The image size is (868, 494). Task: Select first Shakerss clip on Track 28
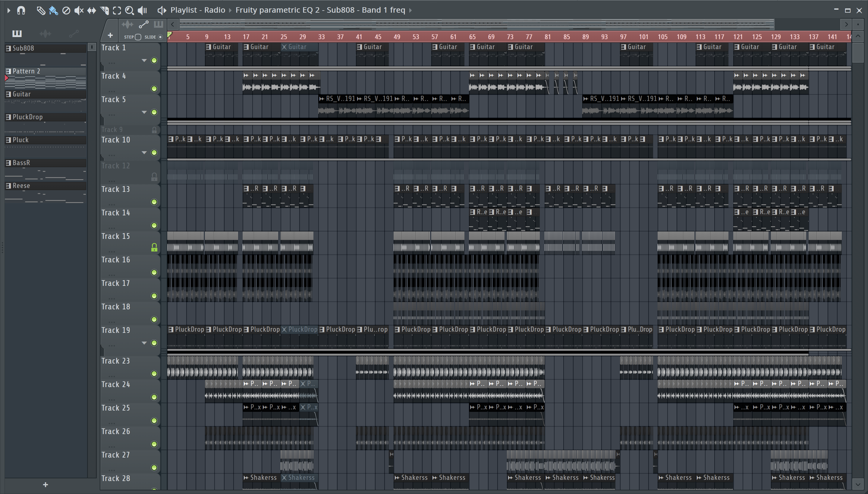click(261, 481)
